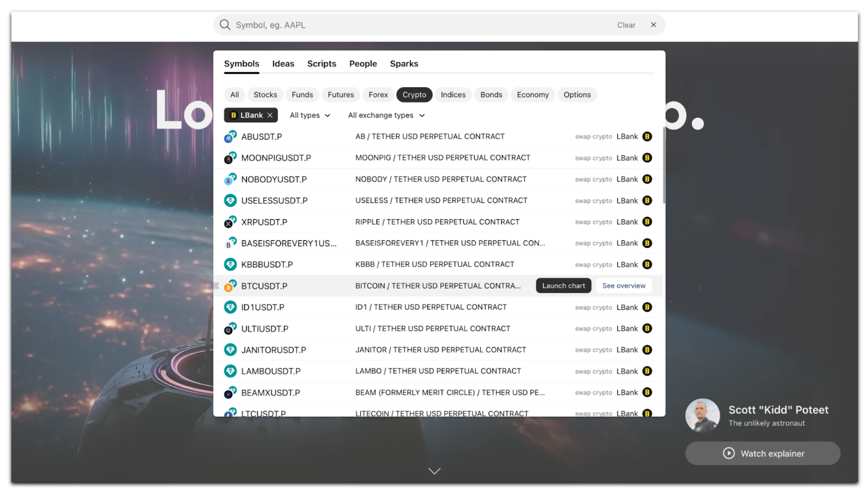Click the BTCUSDT.P bitcoin icon
The image size is (868, 492).
click(x=231, y=286)
